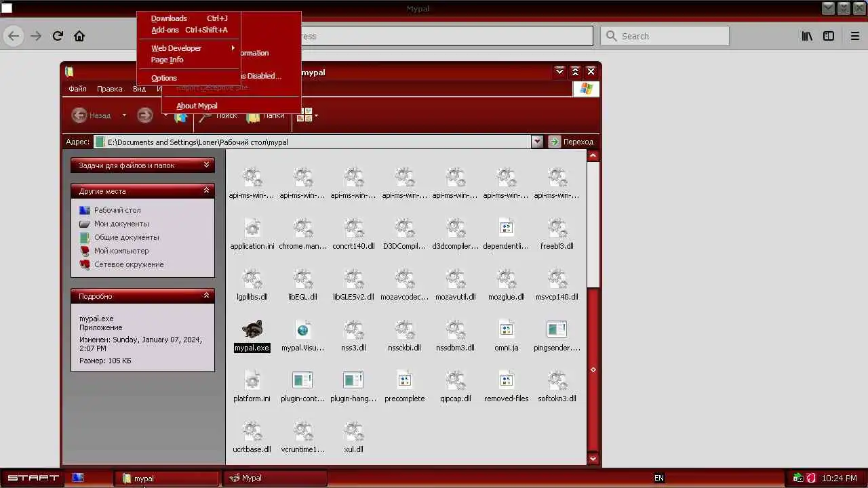Select the xul.dll file

click(x=353, y=438)
